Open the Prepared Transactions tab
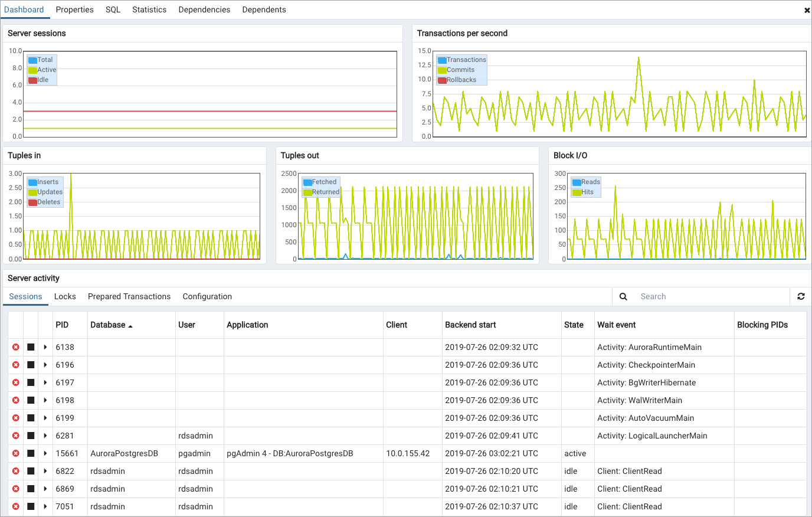Viewport: 812px width, 517px height. click(129, 296)
